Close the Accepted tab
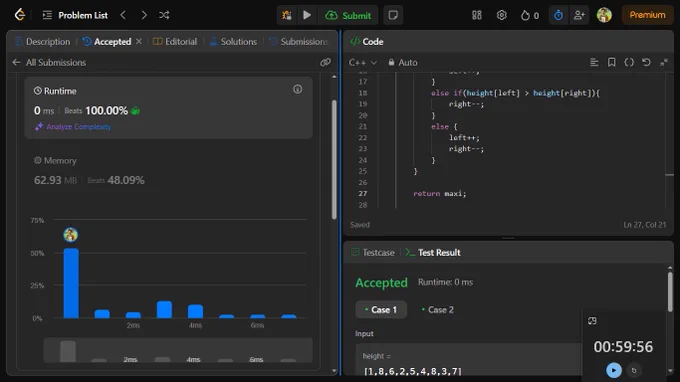 click(x=139, y=41)
